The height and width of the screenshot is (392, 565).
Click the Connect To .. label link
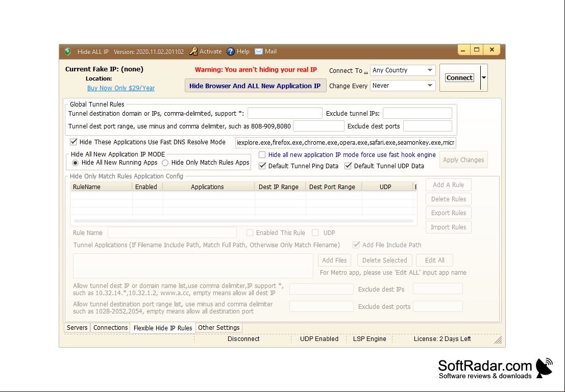coord(349,70)
